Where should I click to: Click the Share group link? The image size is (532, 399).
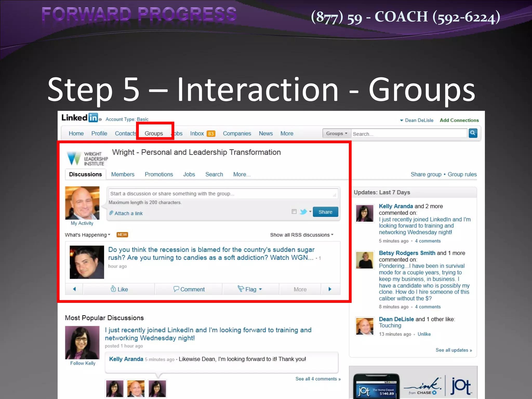[x=426, y=174]
